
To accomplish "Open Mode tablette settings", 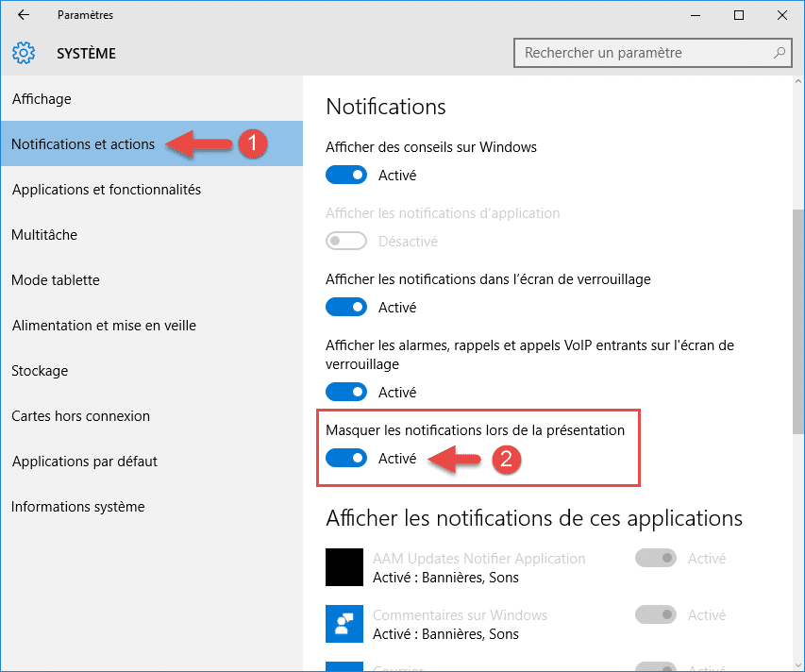I will pyautogui.click(x=152, y=279).
